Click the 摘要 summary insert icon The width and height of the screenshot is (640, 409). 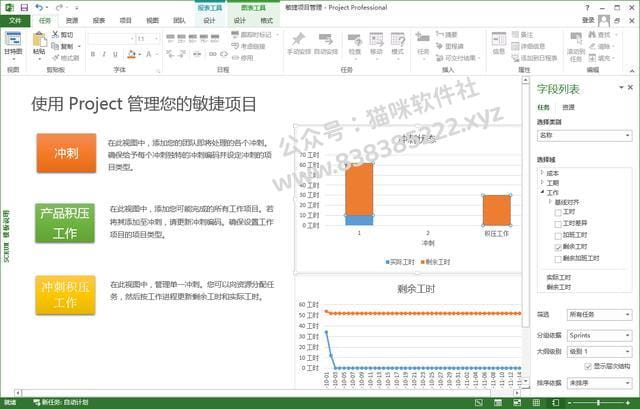(439, 35)
